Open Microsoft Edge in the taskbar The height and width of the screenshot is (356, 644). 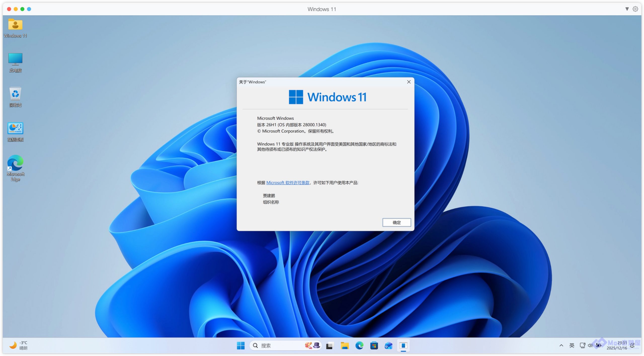pyautogui.click(x=359, y=346)
